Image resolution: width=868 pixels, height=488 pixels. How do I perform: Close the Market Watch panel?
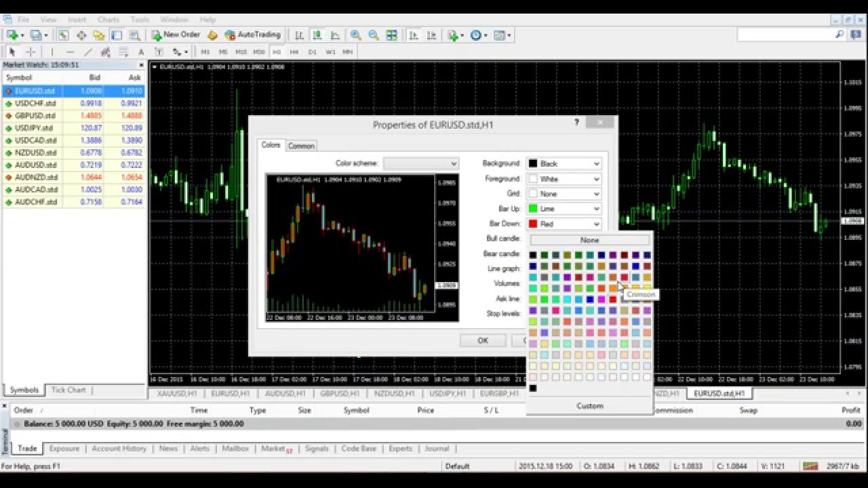click(141, 65)
